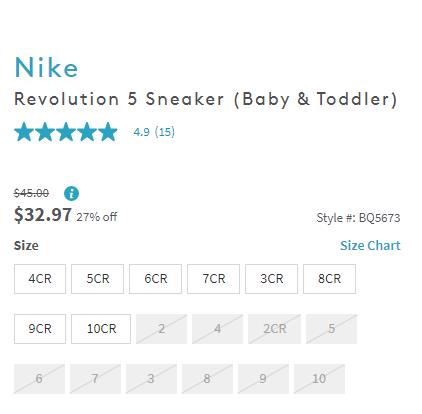Select size 9CR
Screen dimensions: 422x414
pyautogui.click(x=40, y=329)
